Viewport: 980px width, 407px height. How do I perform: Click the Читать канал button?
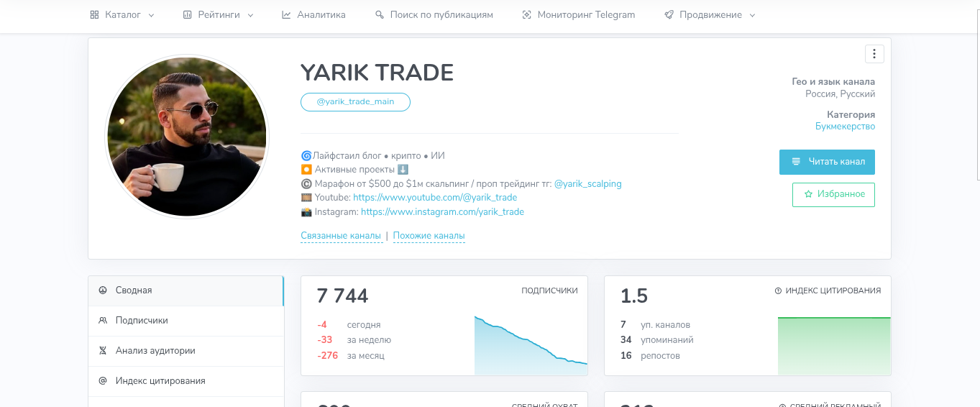click(x=827, y=162)
